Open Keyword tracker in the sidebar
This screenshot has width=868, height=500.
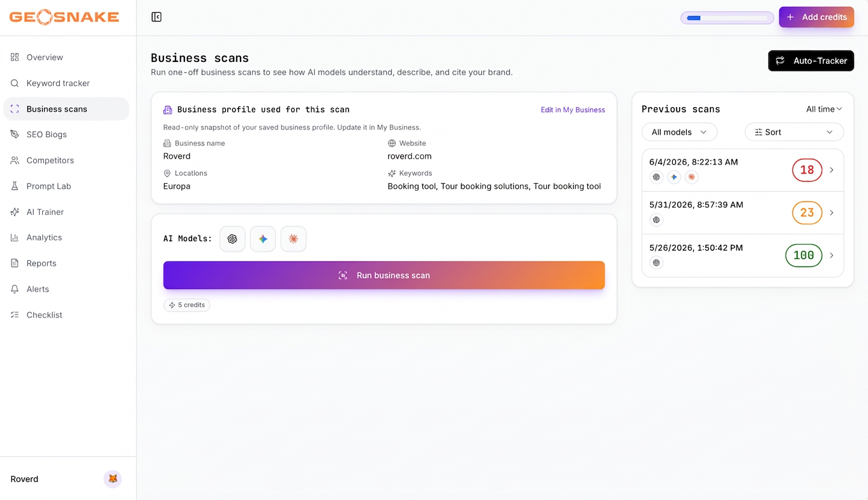[x=66, y=83]
